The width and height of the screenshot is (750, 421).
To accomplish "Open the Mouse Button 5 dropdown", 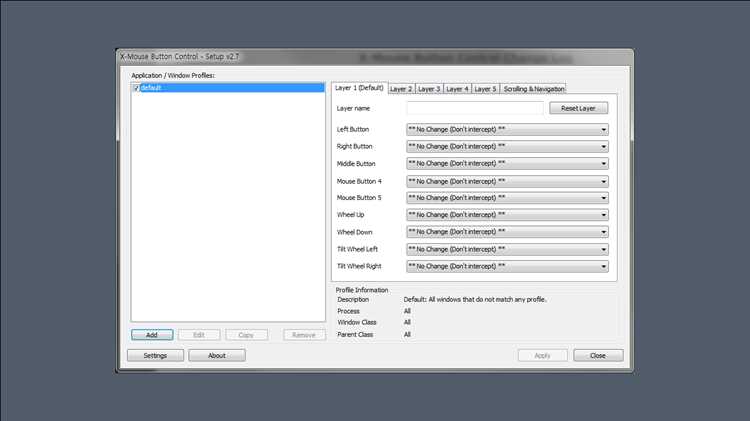I will (x=507, y=198).
